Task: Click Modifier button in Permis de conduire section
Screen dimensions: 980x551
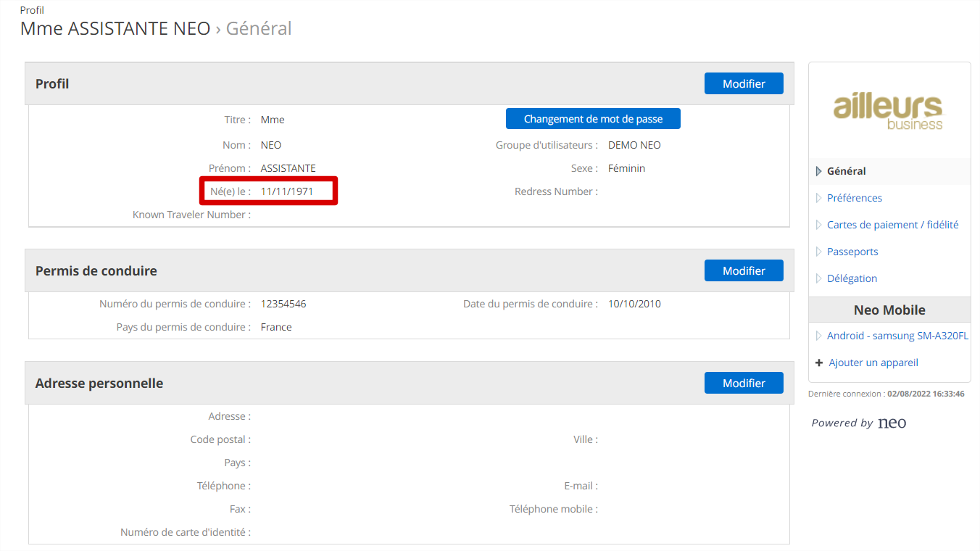Action: [x=744, y=270]
